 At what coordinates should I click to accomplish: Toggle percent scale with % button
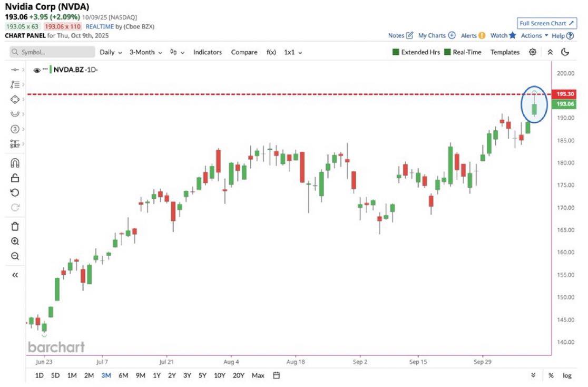pos(551,375)
